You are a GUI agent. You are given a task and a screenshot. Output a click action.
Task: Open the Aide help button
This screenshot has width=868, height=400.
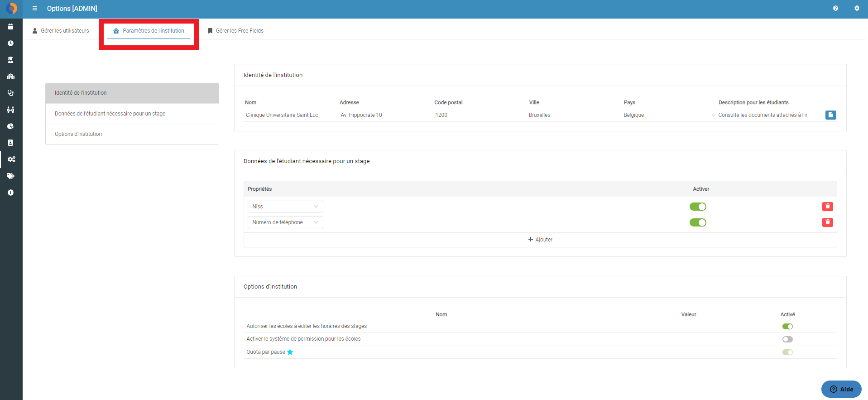point(841,389)
